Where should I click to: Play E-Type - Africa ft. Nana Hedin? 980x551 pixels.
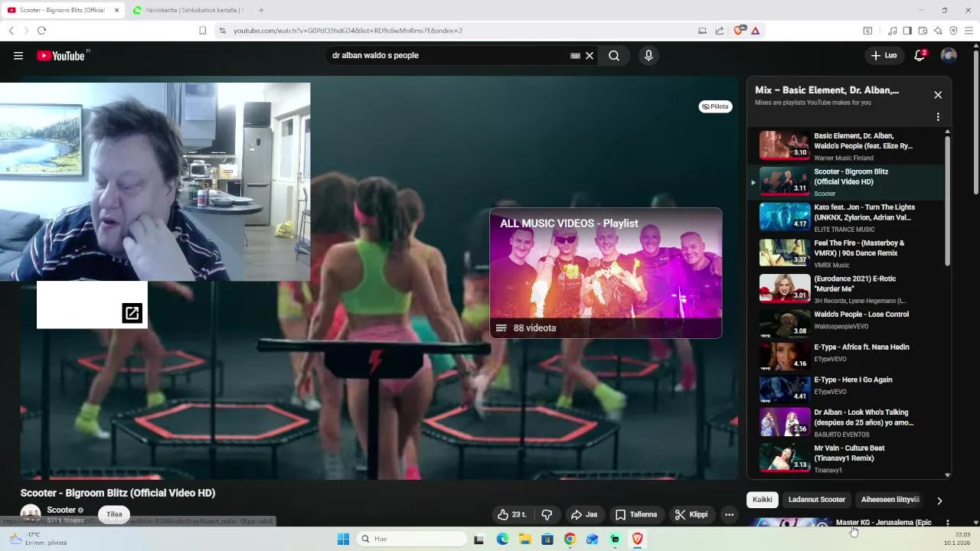tap(845, 356)
